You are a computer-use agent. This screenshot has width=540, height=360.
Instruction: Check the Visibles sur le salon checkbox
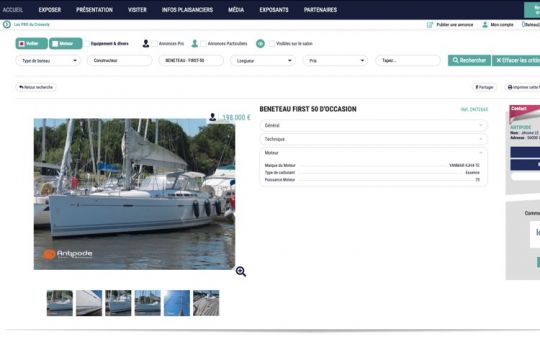coord(272,44)
